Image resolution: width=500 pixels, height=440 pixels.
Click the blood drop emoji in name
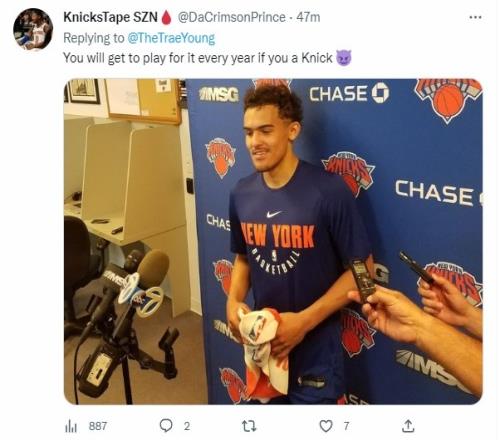(166, 18)
